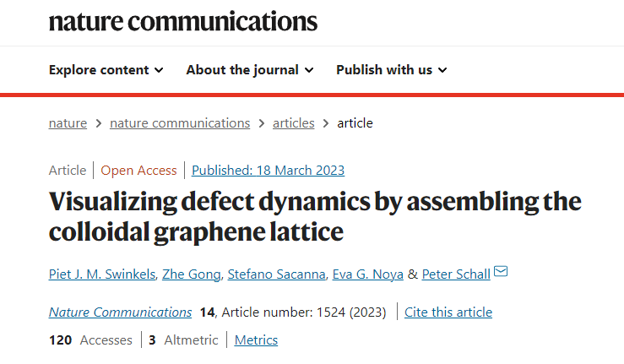Click Cite this article
The height and width of the screenshot is (364, 624).
(448, 312)
